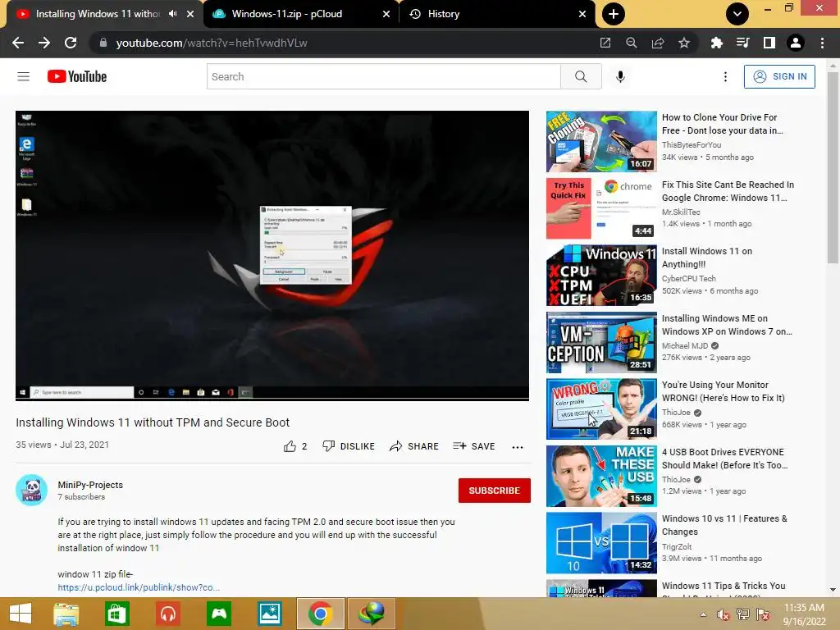
Task: Open 4 USB Boot Drives video thumbnail
Action: (601, 476)
